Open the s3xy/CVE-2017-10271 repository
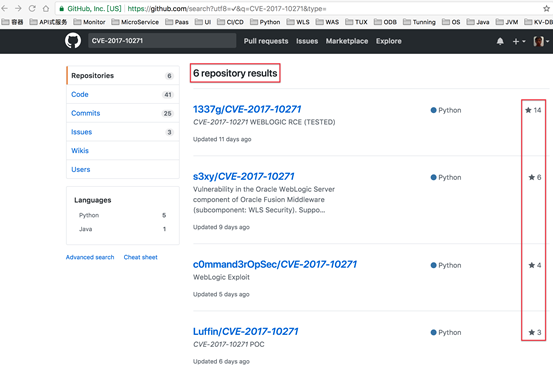Viewport: 553px width, 365px height. (x=243, y=176)
